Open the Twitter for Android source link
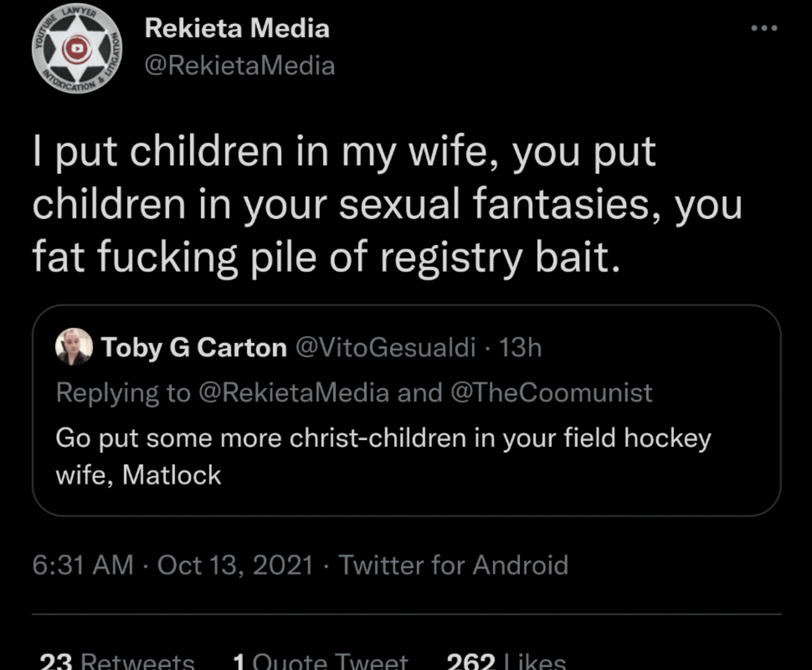812x670 pixels. click(x=454, y=565)
